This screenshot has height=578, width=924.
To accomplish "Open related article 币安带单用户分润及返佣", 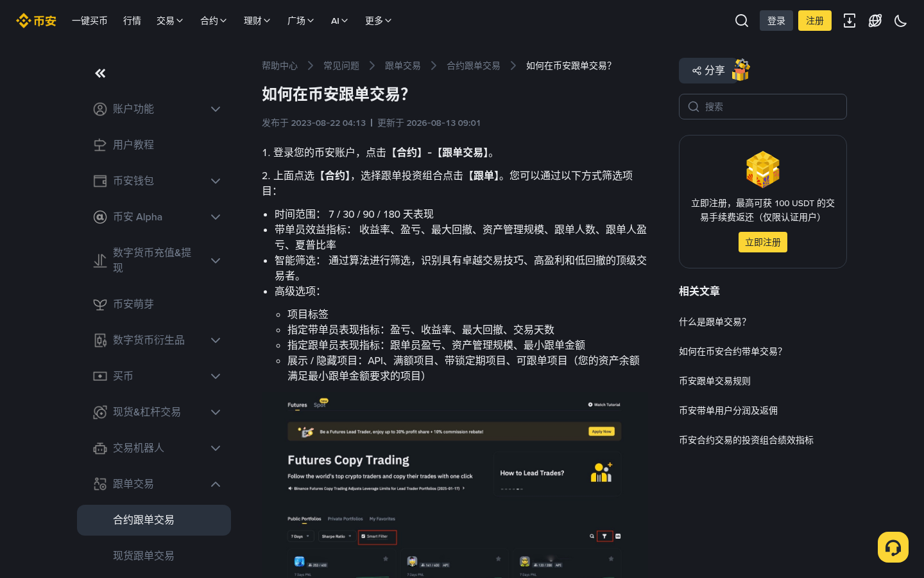I will [x=728, y=410].
